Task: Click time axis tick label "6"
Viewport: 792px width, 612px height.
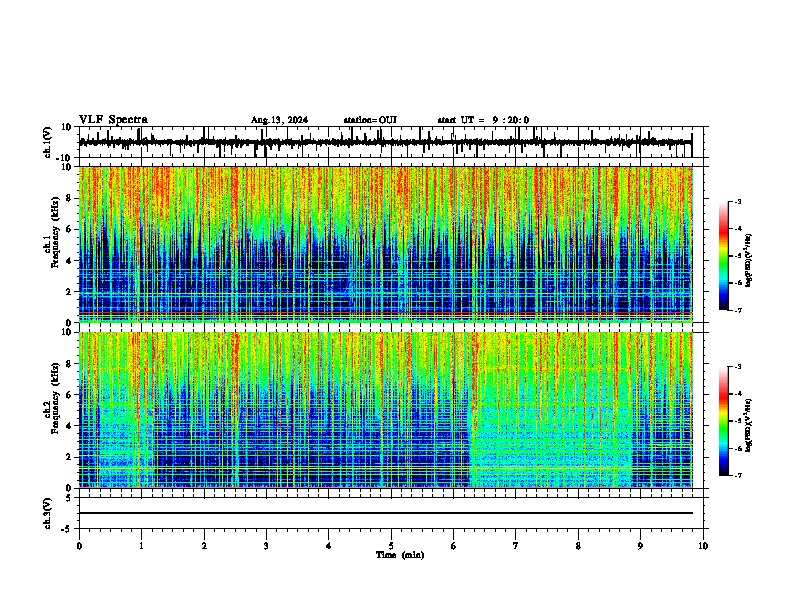Action: (x=454, y=546)
